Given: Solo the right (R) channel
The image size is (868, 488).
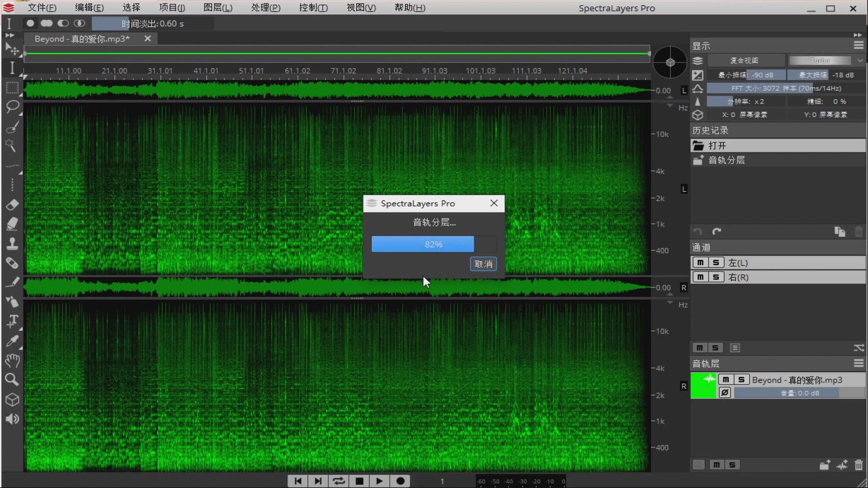Looking at the screenshot, I should (716, 277).
